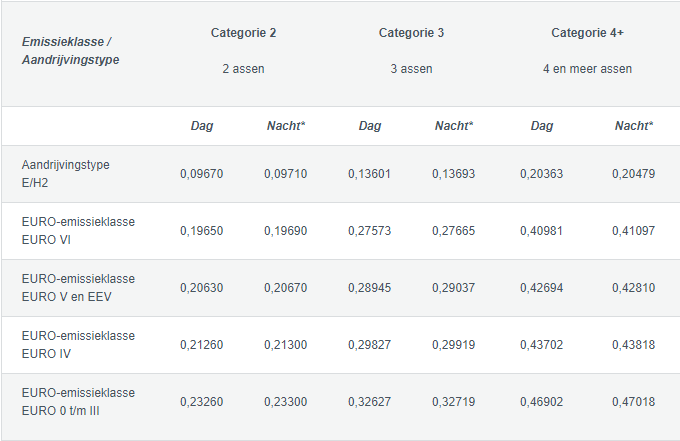The height and width of the screenshot is (441, 680).
Task: Click the EURO V en EEV row label
Action: (x=78, y=288)
